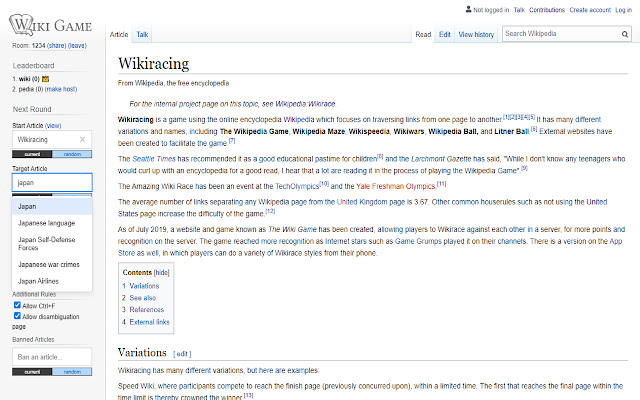Open the Article tab
This screenshot has width=640, height=400.
coord(119,35)
